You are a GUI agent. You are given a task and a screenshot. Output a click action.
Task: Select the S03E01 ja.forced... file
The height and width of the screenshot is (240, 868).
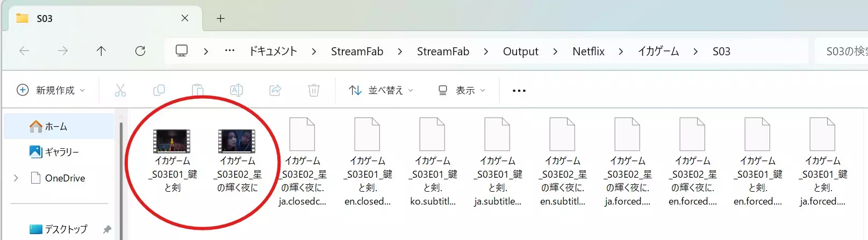pos(823,162)
